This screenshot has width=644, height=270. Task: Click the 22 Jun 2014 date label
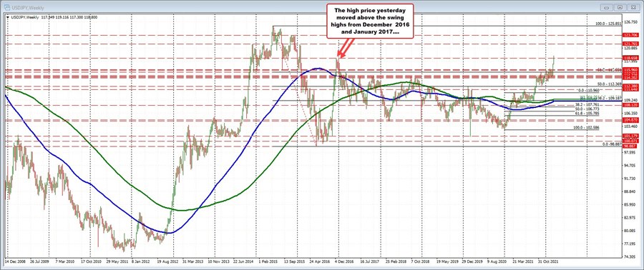243,261
